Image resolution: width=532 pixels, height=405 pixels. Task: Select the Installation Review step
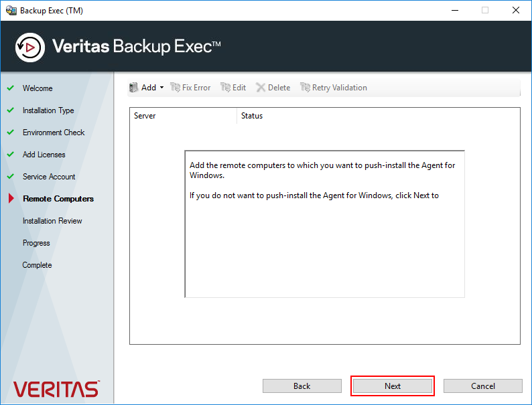[x=52, y=221]
